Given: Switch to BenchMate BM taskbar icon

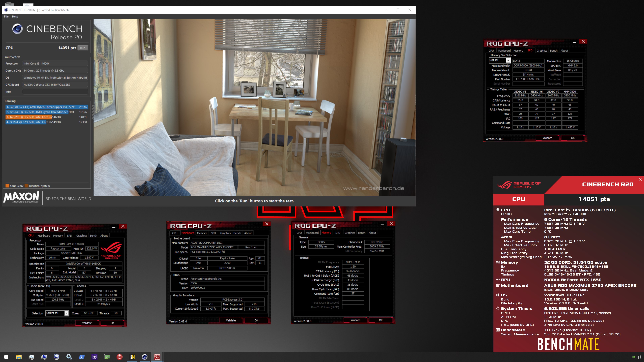Looking at the screenshot, I should click(132, 357).
